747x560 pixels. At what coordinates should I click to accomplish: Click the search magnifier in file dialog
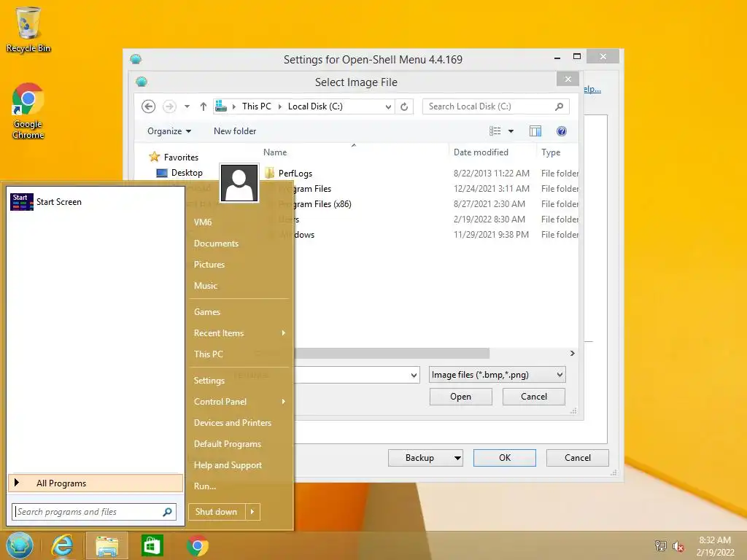560,106
